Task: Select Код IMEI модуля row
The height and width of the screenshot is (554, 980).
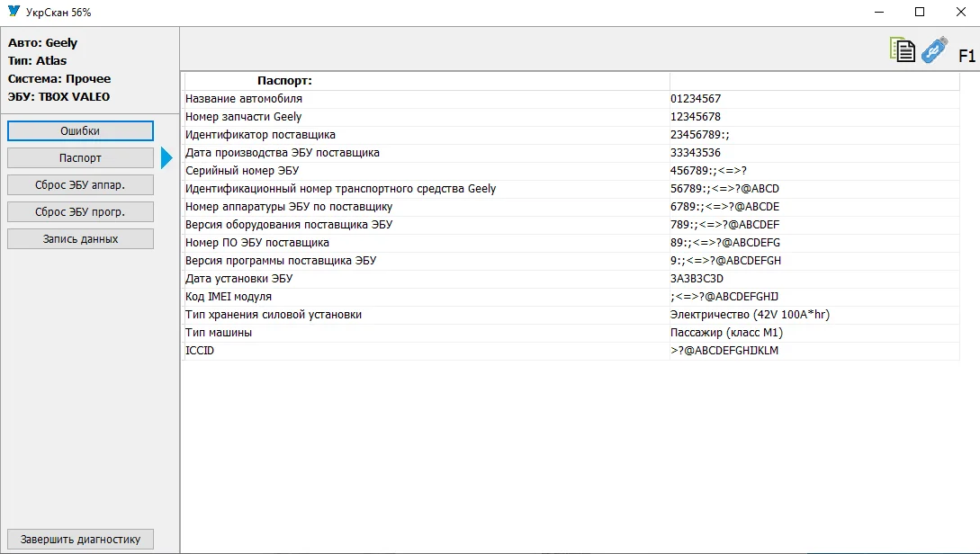Action: 571,297
